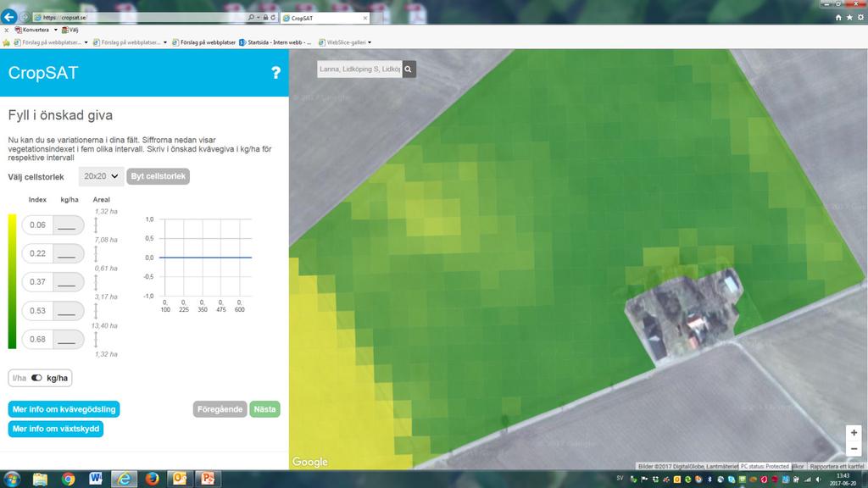Viewport: 868px width, 488px height.
Task: Expand first Förslag på webbplatser favorites dropdown
Action: click(x=86, y=42)
